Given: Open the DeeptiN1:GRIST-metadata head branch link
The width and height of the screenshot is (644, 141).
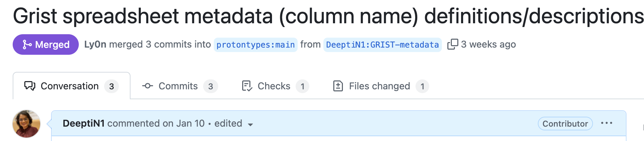Looking at the screenshot, I should [x=382, y=45].
